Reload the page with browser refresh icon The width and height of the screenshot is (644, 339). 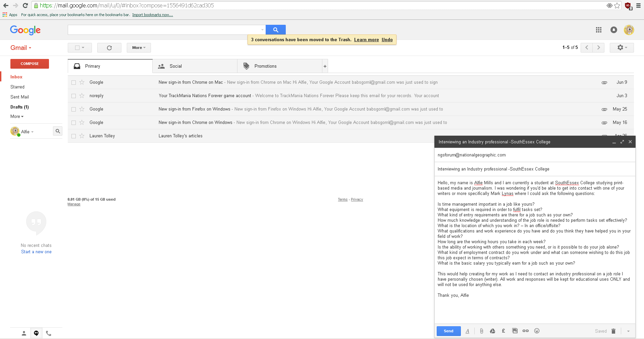click(25, 5)
